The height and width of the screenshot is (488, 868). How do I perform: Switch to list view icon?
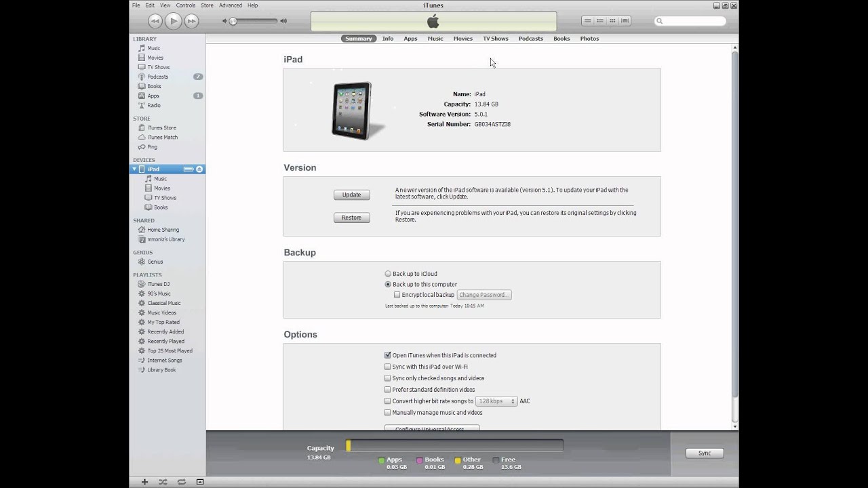coord(588,21)
